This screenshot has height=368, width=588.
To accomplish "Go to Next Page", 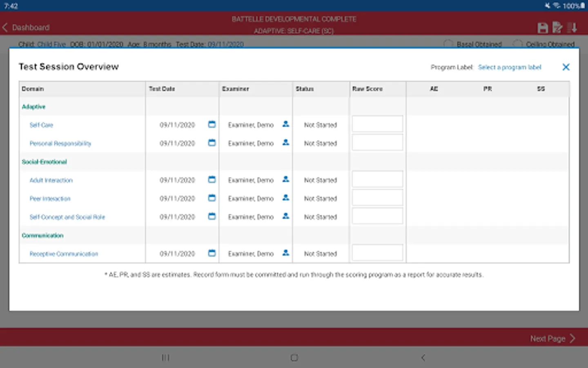I will pos(553,339).
